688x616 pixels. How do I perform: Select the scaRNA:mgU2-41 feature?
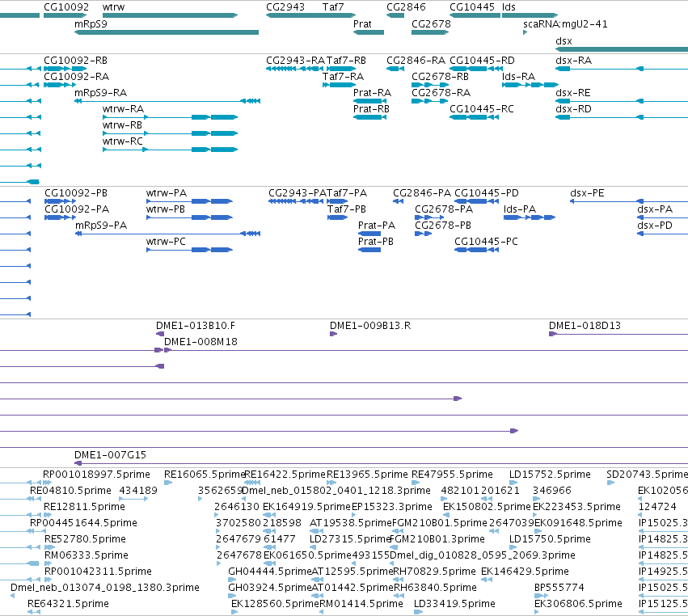(525, 32)
